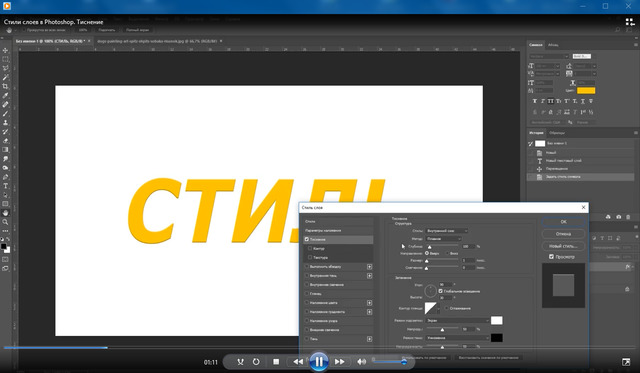Select the Crop tool
Viewport: 640px width, 373px height.
click(x=5, y=86)
